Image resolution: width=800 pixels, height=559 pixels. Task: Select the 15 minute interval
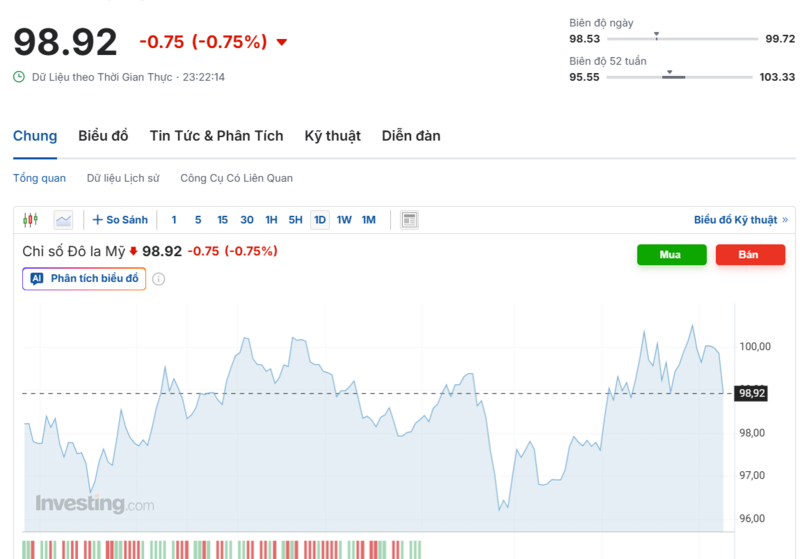tap(222, 220)
